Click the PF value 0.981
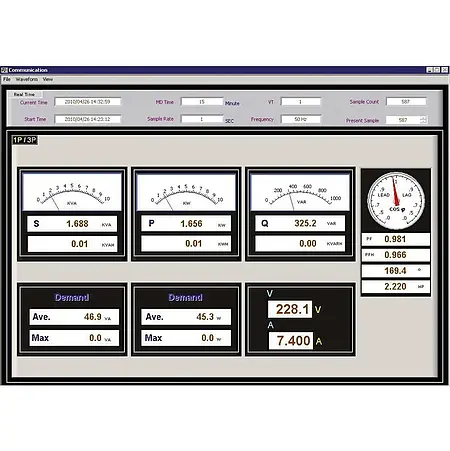450x451 pixels. [x=395, y=239]
